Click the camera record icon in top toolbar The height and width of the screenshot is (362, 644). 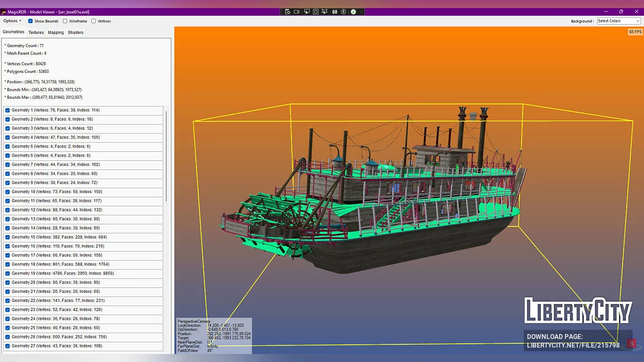297,11
